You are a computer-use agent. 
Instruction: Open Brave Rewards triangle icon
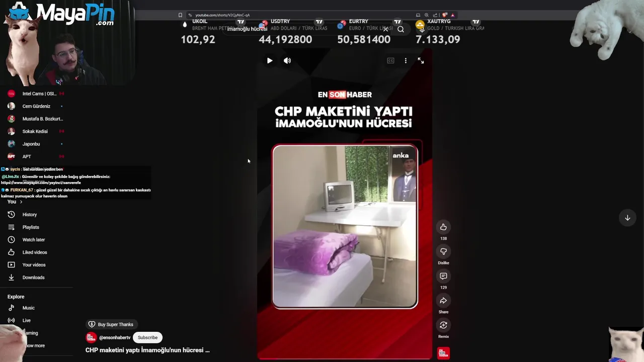452,15
